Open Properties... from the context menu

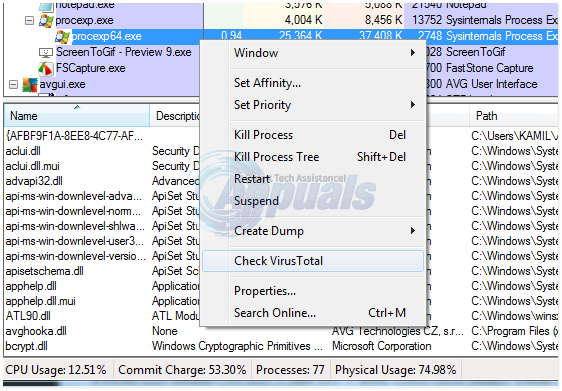coord(313,291)
